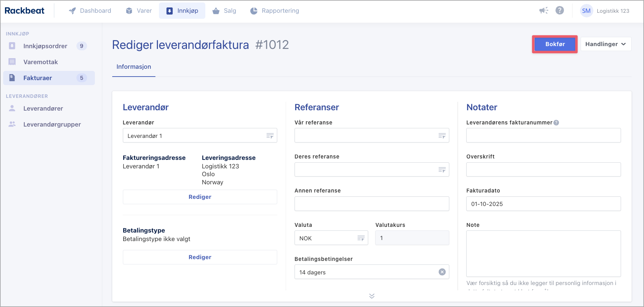The width and height of the screenshot is (644, 307).
Task: Click the Varemottak sidebar icon
Action: 12,62
